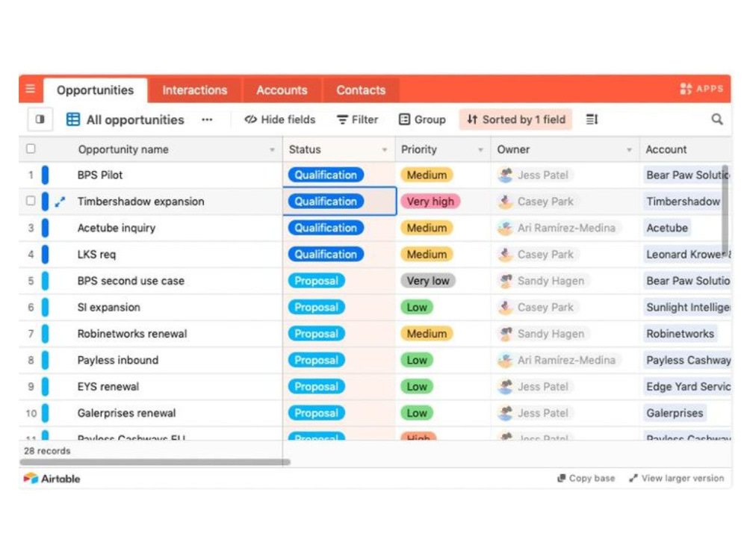Select the Payless inbound opportunity name

[118, 361]
